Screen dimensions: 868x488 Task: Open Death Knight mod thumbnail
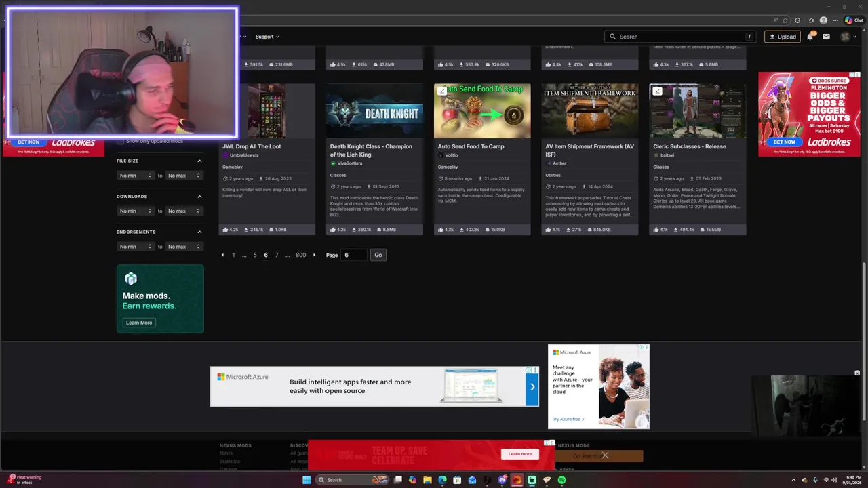coord(374,111)
